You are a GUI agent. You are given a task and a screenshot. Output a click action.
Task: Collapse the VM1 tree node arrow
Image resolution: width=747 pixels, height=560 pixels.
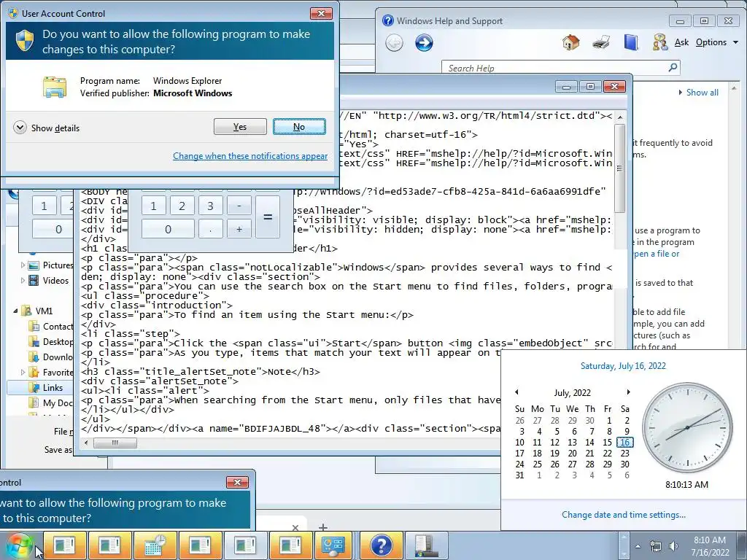pos(15,311)
